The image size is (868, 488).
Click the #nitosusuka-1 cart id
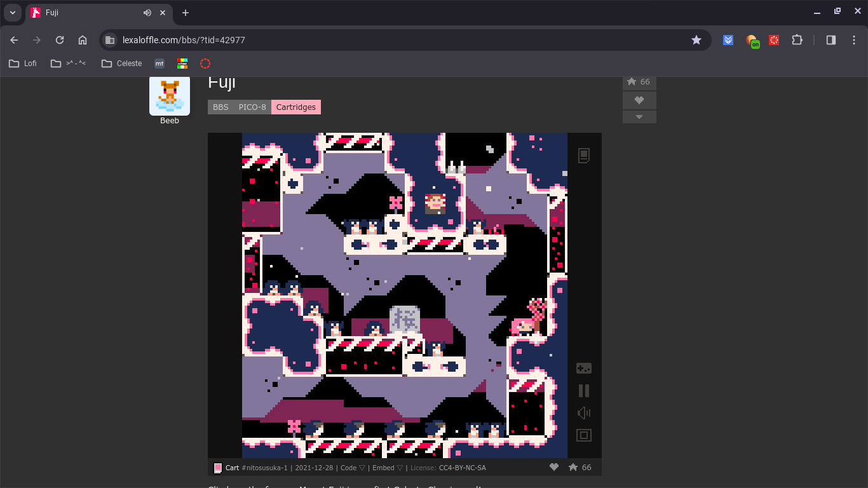265,468
